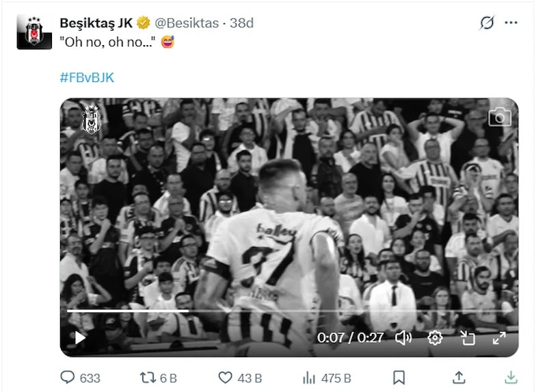This screenshot has width=547, height=392.
Task: Open video settings gear
Action: coord(435,337)
